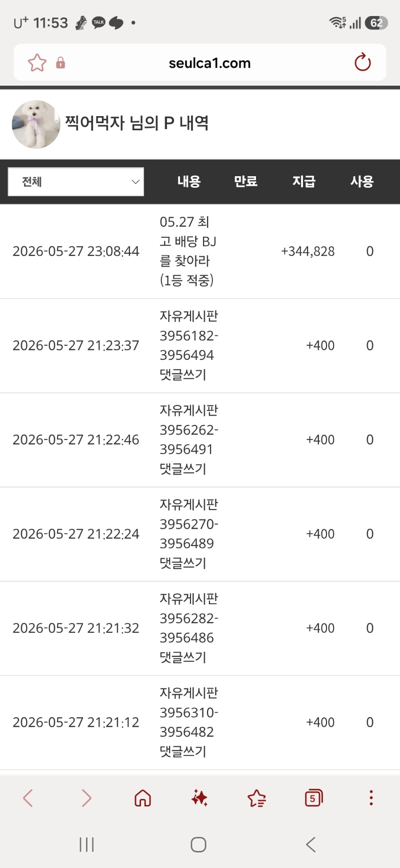Open the puppy profile picture thumbnail
Viewport: 400px width, 868px height.
(36, 124)
